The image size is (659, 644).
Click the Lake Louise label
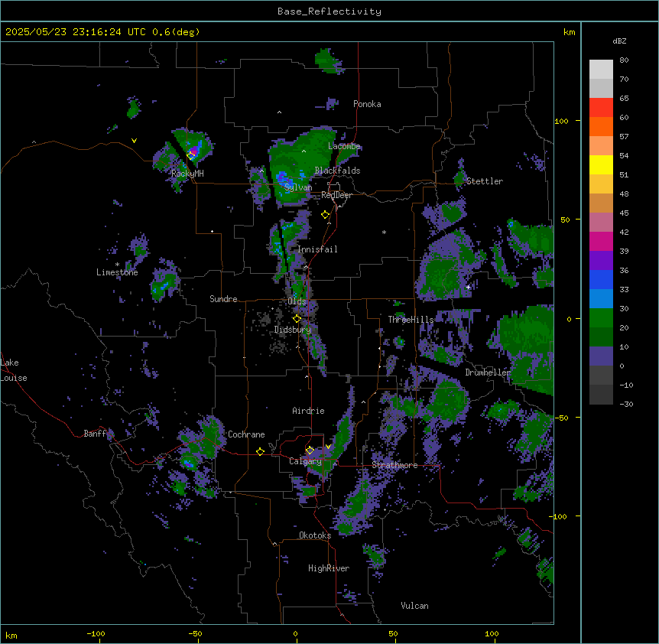13,370
